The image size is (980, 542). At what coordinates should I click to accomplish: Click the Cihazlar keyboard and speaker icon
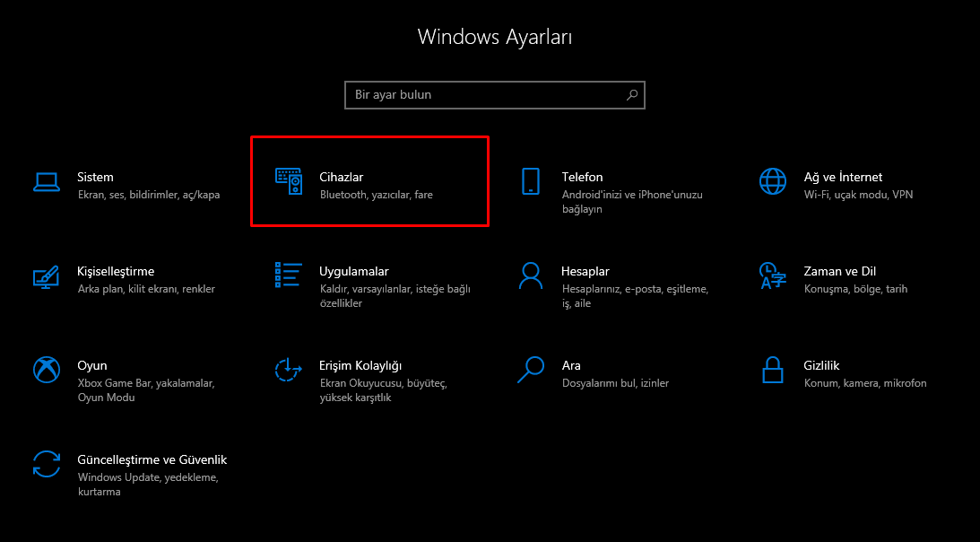tap(289, 181)
